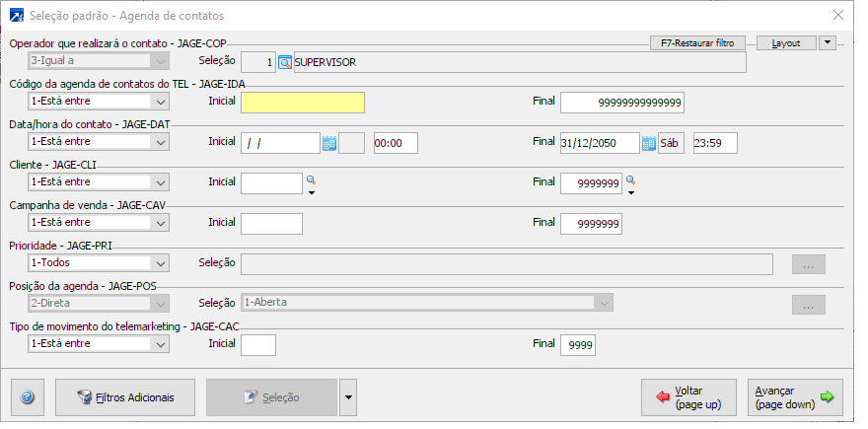Click the final time field 23:59

click(x=715, y=143)
